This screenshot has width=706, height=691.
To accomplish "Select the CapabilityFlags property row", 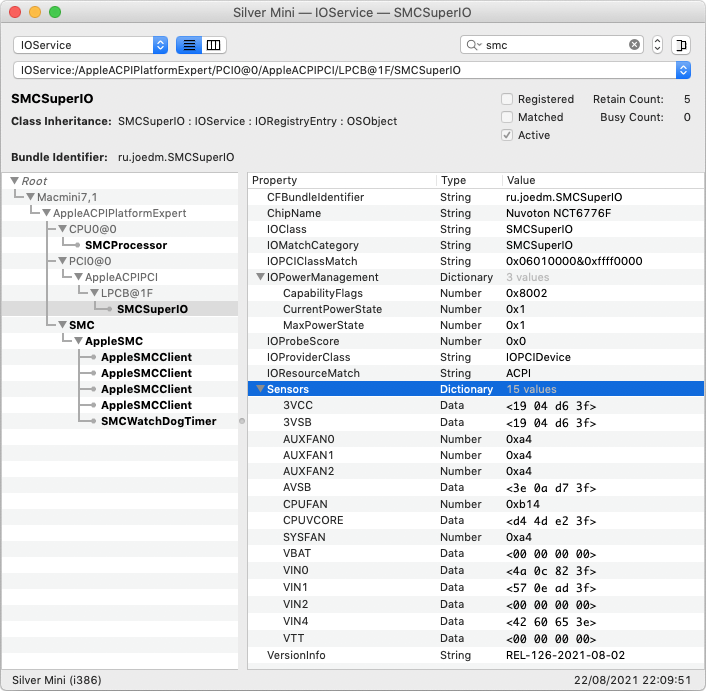I will pyautogui.click(x=475, y=293).
